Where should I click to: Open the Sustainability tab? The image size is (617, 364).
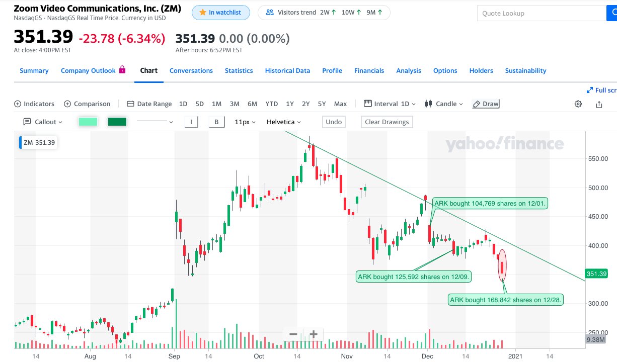point(525,71)
